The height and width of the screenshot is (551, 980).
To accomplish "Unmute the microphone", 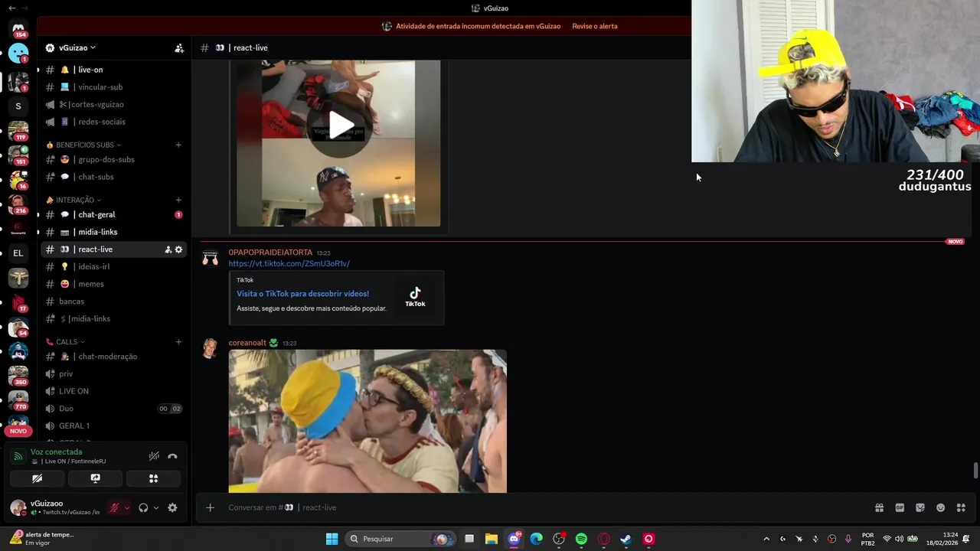I will click(x=114, y=507).
